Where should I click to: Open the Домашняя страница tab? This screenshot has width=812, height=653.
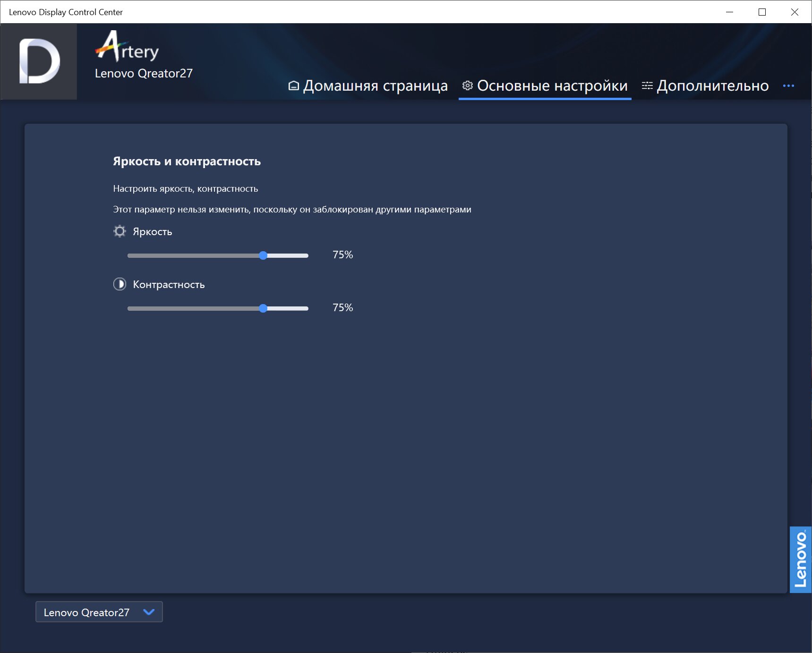(x=368, y=85)
